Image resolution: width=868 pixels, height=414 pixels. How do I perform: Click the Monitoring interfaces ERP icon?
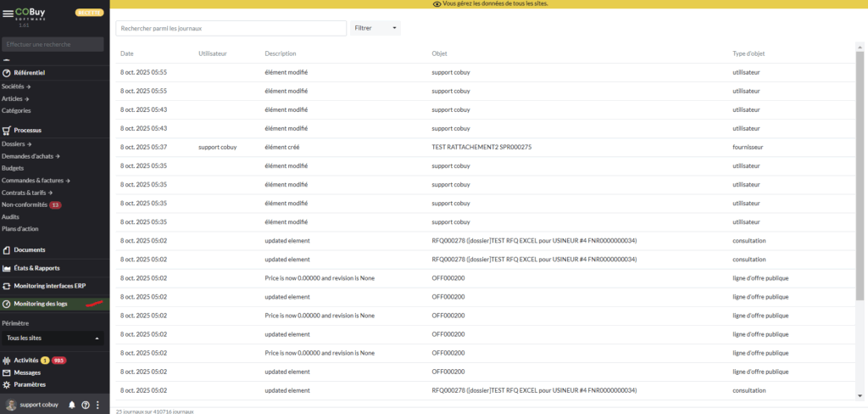[7, 286]
